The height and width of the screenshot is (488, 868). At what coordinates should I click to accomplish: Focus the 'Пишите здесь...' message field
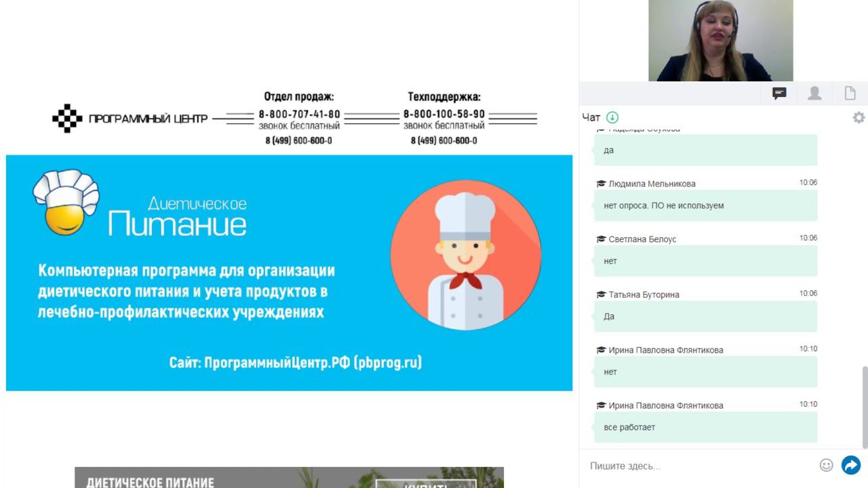click(702, 466)
